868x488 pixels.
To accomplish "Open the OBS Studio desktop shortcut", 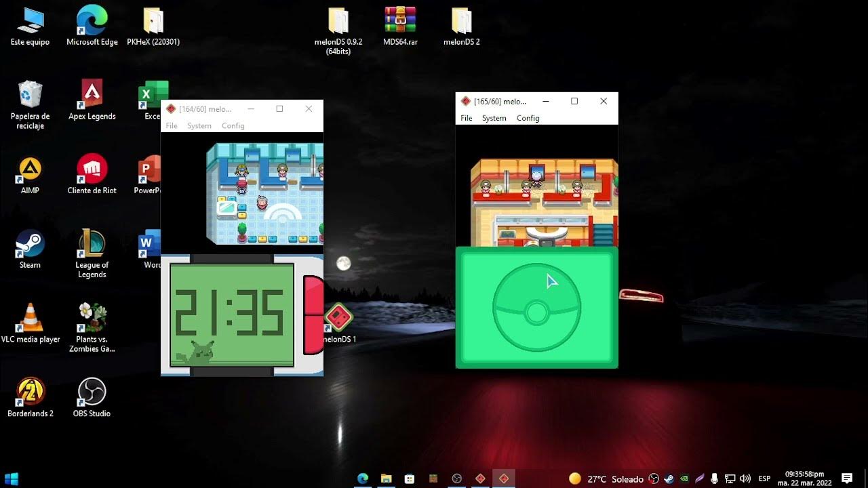I will (92, 398).
